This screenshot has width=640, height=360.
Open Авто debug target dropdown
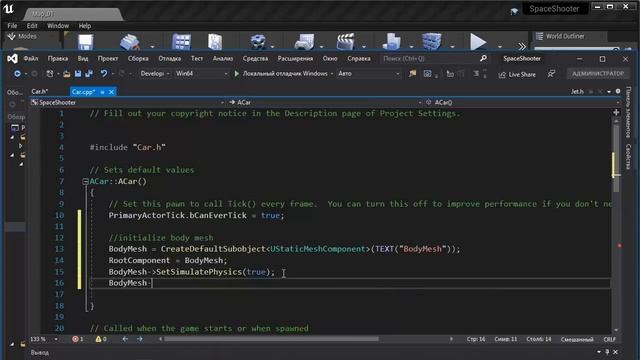tap(369, 74)
